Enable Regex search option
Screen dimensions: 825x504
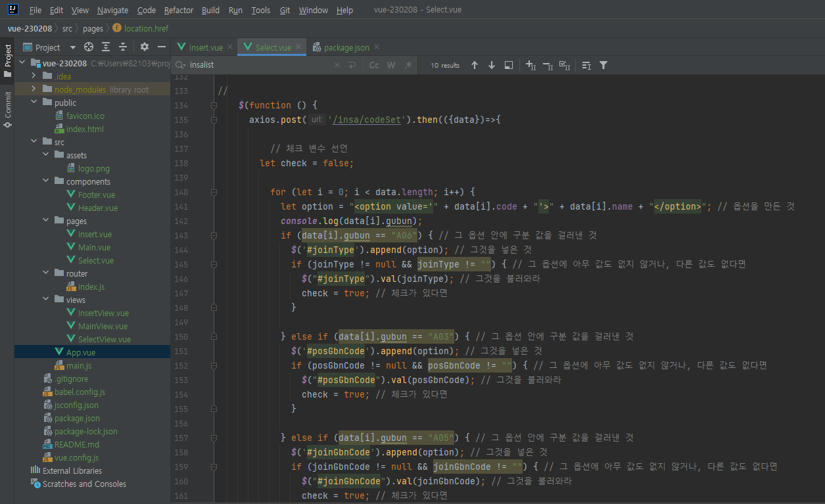coord(408,65)
